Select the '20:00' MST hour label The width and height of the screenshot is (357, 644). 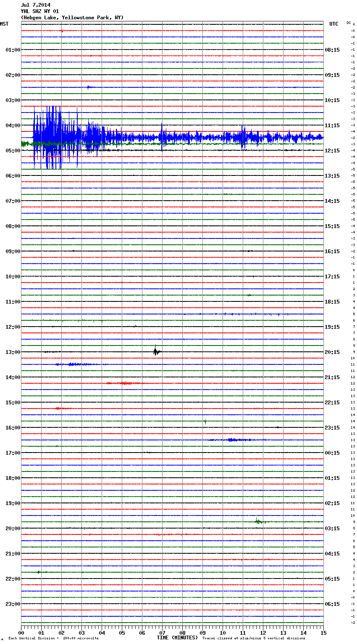pyautogui.click(x=13, y=529)
